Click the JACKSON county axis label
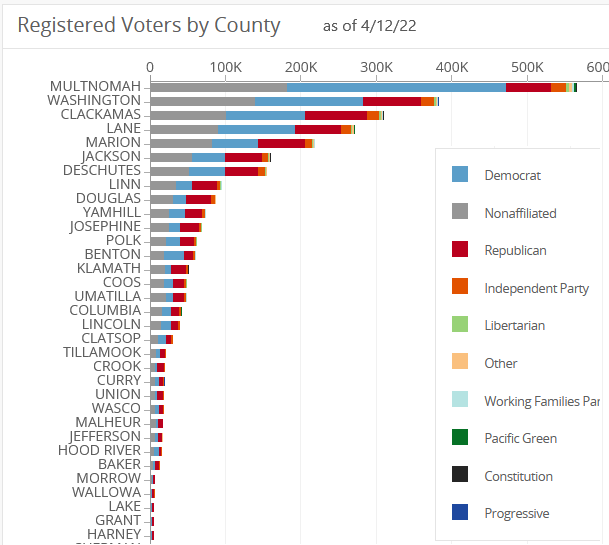 111,157
